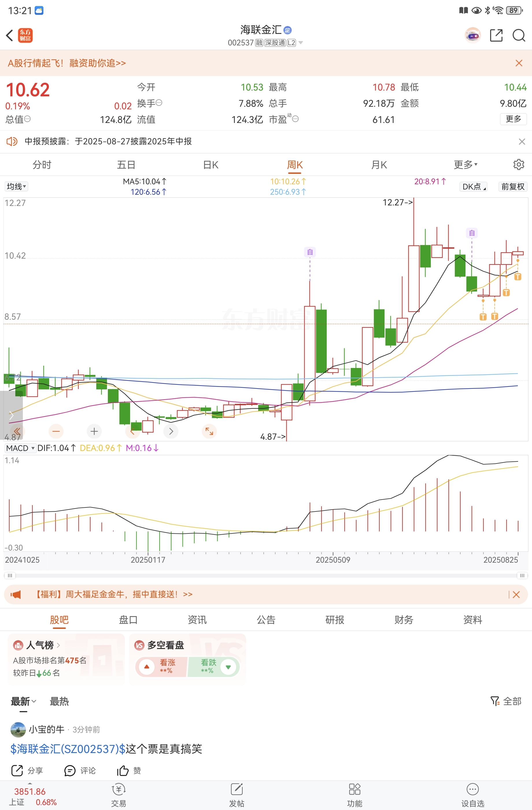Screen dimensions: 532x810
Task: Tap the speaker announcement icon
Action: (x=12, y=141)
